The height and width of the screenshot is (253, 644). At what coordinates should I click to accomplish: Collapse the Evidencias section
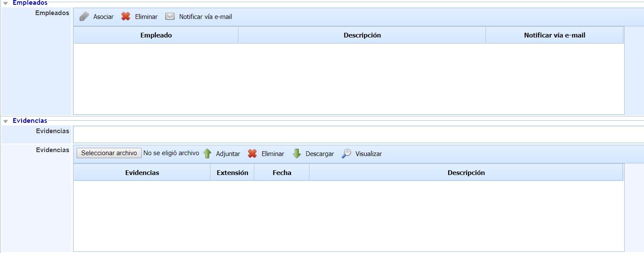point(5,121)
